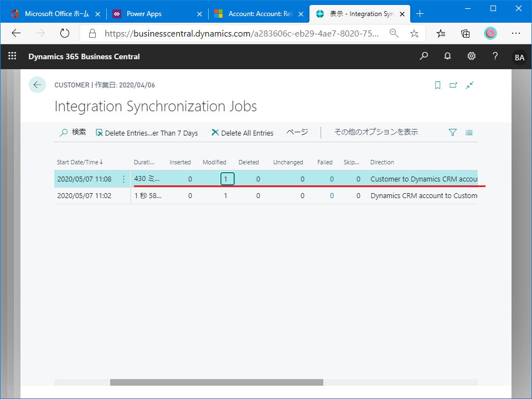
Task: Open the Unchanged column header menu
Action: (288, 162)
